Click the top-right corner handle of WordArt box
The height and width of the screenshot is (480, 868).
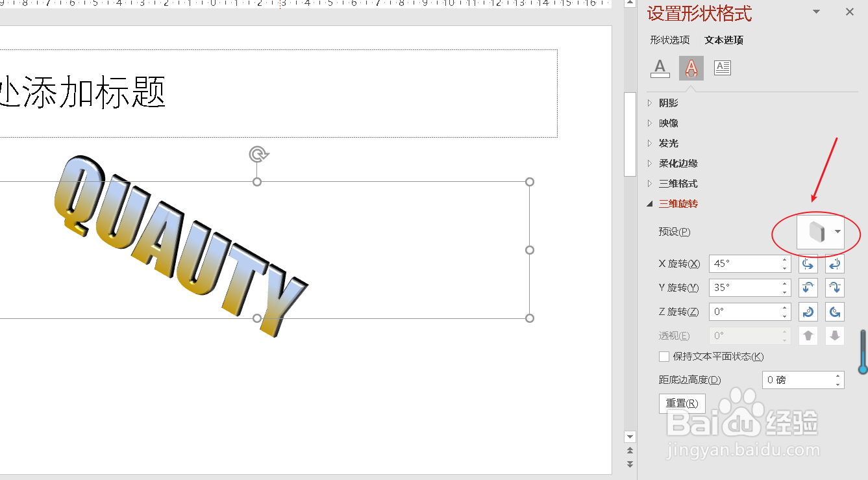tap(530, 182)
